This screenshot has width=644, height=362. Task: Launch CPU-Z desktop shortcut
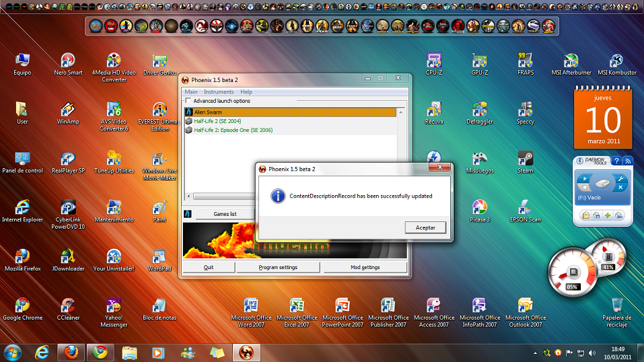pos(434,65)
